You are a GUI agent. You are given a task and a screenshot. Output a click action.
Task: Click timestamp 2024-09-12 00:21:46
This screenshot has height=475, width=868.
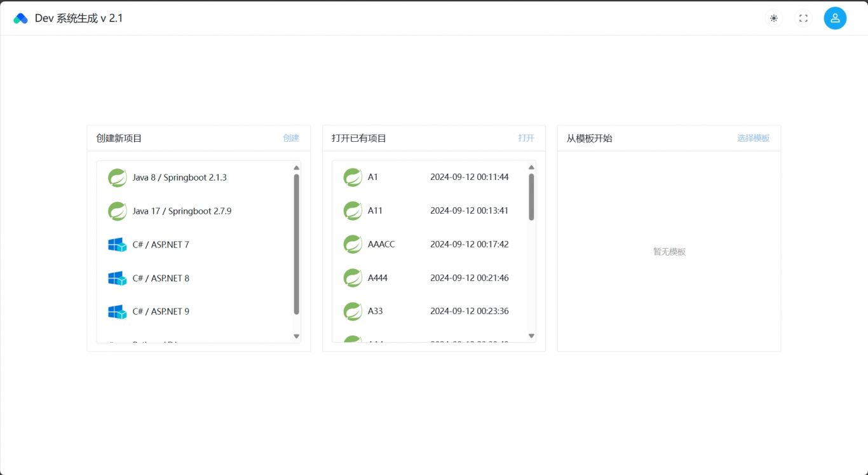[470, 278]
